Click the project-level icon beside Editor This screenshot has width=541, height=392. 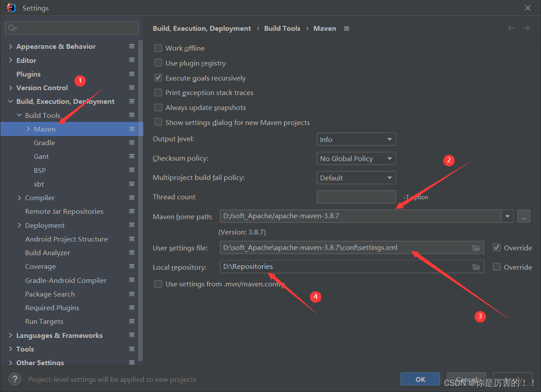pyautogui.click(x=132, y=60)
